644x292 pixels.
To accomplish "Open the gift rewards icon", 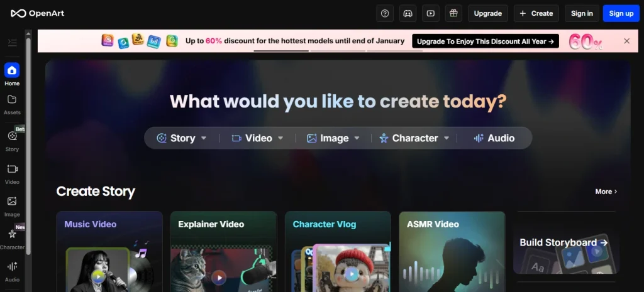I will [452, 13].
